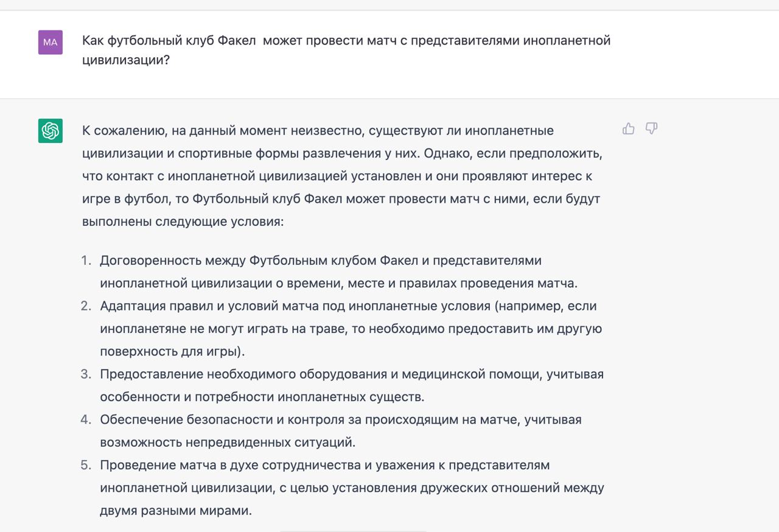Click the thumbs down feedback icon
779x532 pixels.
coord(651,128)
